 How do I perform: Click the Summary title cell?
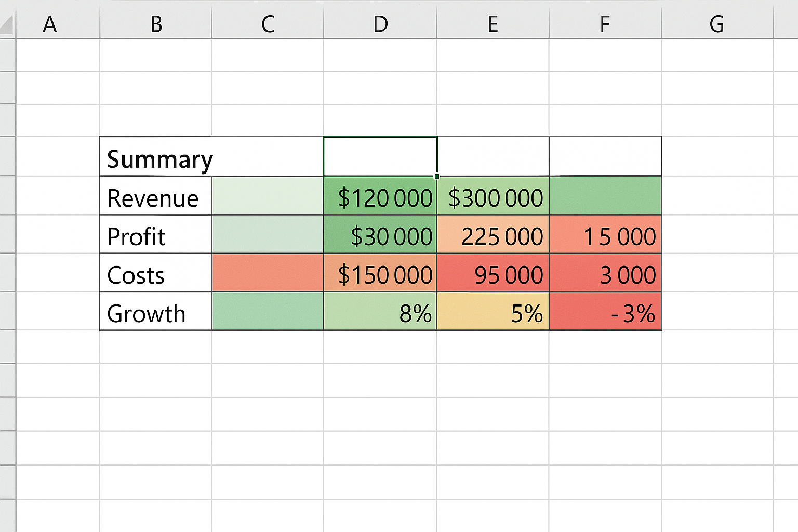click(x=211, y=156)
